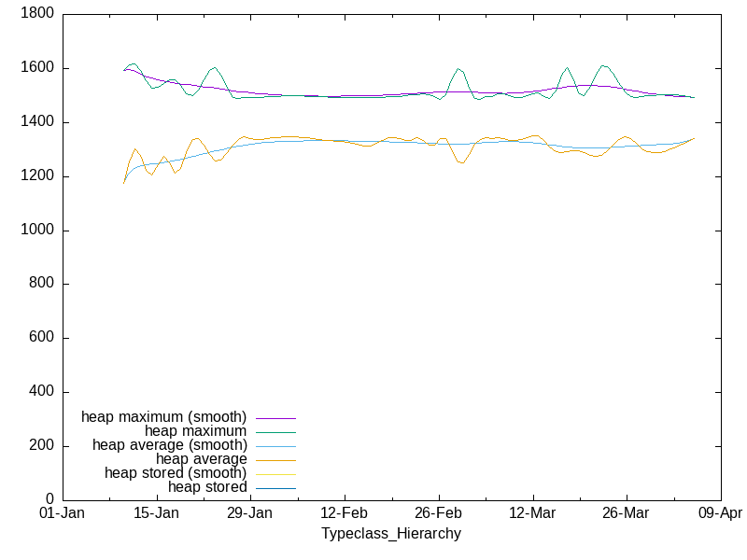Select the 'heap average' legend text

201,459
